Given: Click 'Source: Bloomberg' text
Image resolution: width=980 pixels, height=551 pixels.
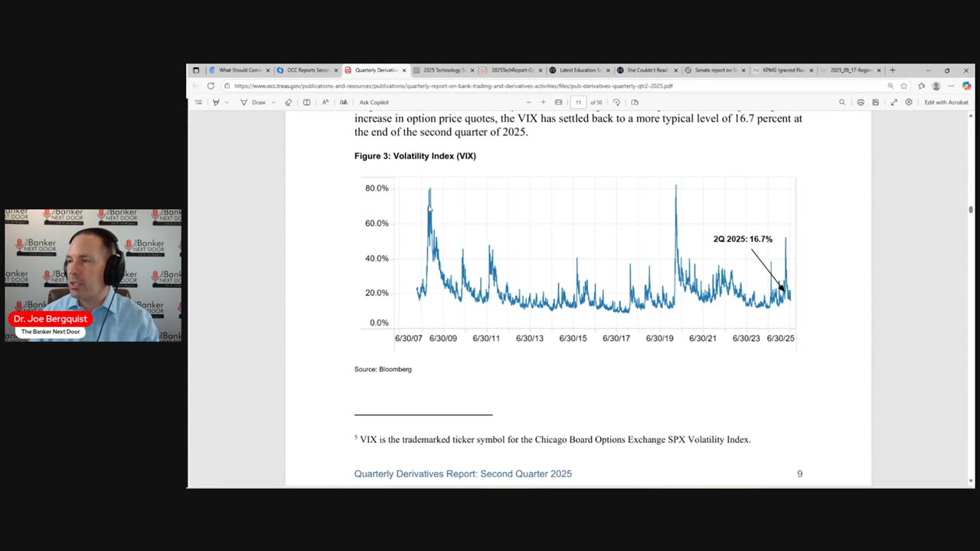Looking at the screenshot, I should coord(383,369).
